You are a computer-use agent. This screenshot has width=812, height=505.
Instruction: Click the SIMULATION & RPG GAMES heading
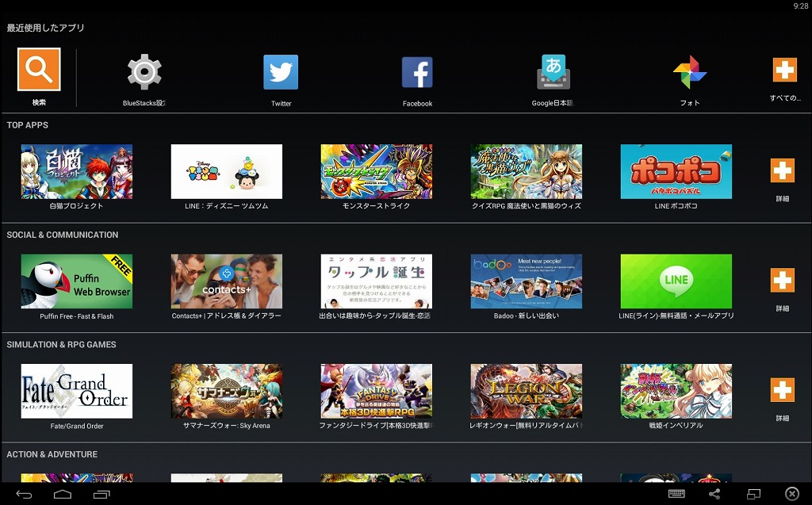[61, 344]
